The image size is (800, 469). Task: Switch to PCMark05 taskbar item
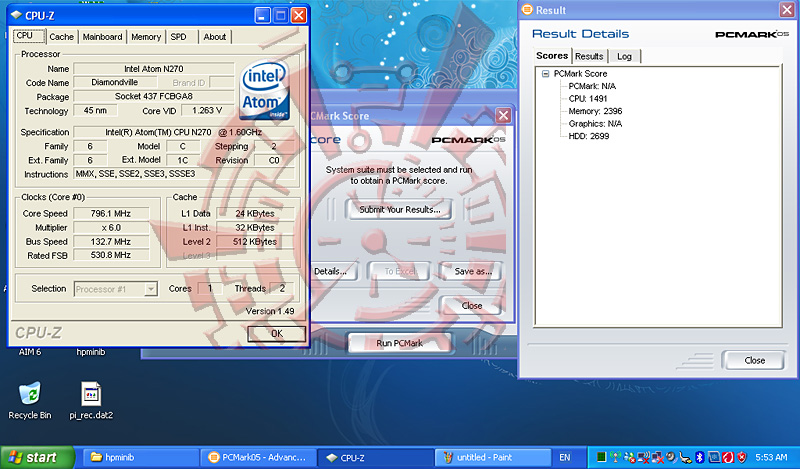(x=258, y=457)
